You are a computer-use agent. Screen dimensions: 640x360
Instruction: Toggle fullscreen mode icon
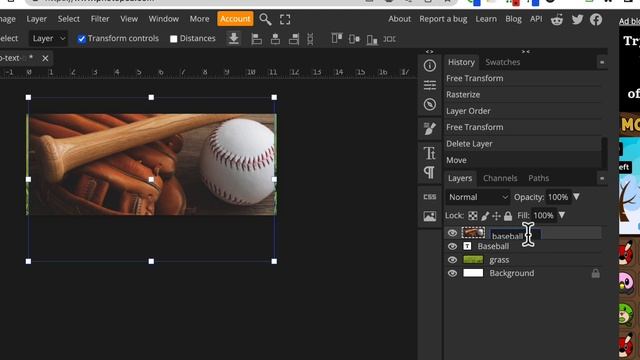click(285, 19)
